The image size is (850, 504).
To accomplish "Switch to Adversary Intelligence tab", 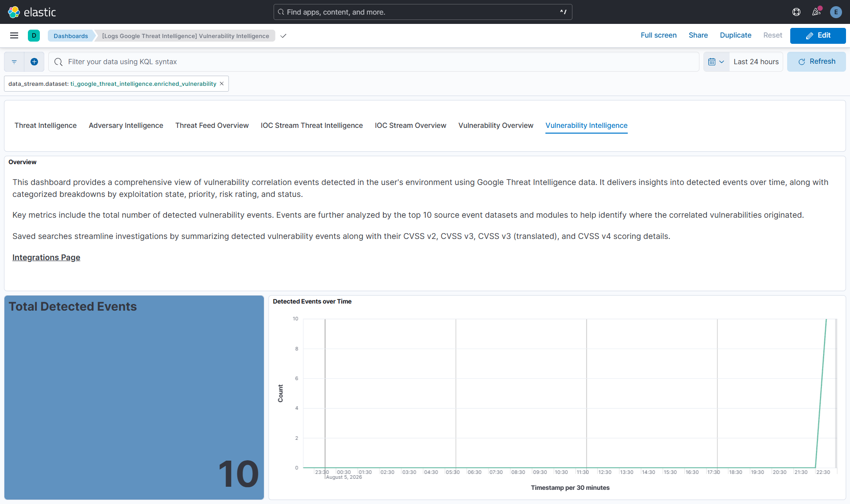I will (126, 126).
